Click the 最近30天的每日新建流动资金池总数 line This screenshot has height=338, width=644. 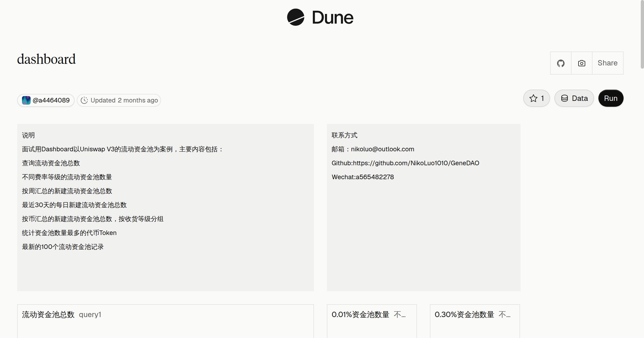(74, 205)
